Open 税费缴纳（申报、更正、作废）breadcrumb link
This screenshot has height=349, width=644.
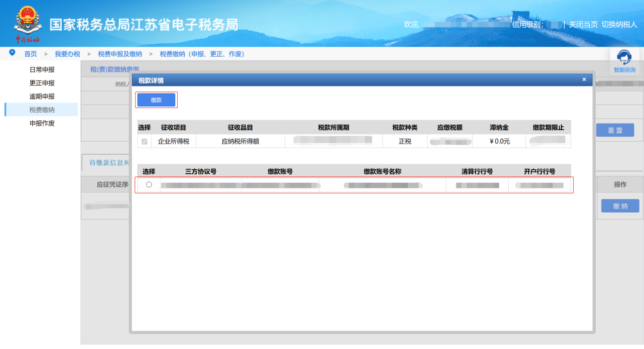coord(202,54)
